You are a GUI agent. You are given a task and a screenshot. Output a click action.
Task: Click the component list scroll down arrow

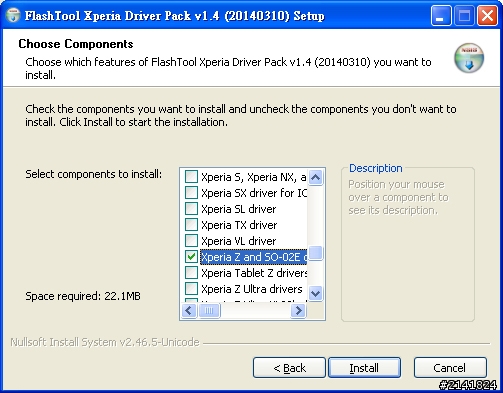click(x=315, y=294)
